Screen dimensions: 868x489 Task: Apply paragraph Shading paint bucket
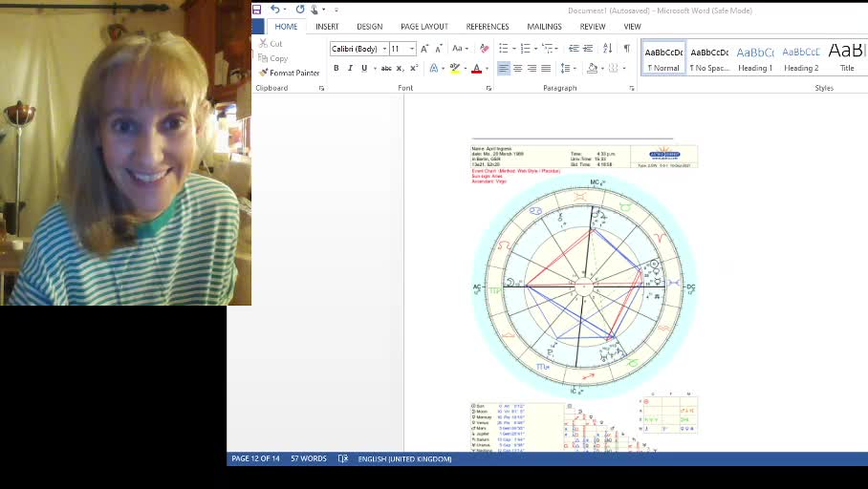point(592,68)
